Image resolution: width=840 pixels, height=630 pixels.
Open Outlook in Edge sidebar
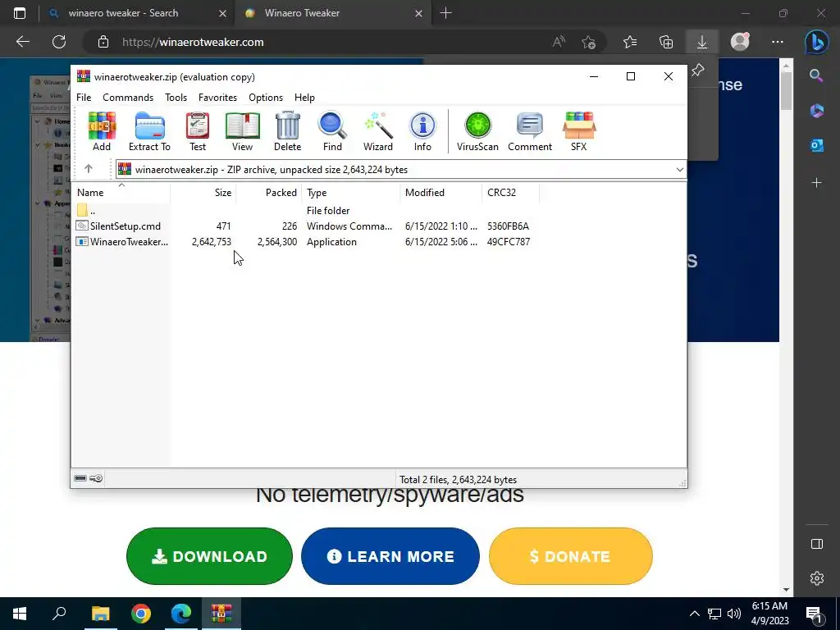point(817,145)
